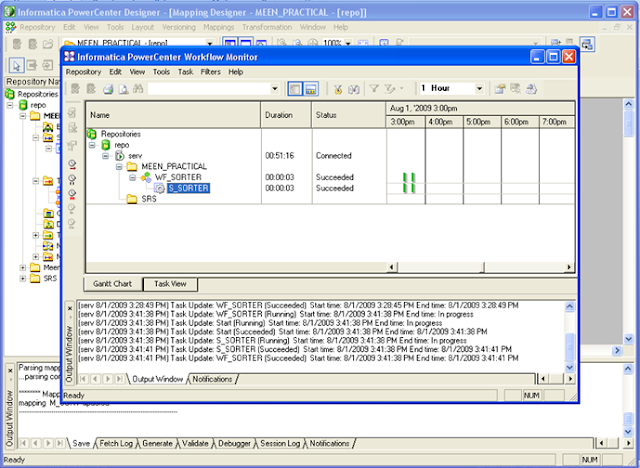This screenshot has width=640, height=468.
Task: Open the empty combo box in Monitor toolbar
Action: pyautogui.click(x=275, y=89)
